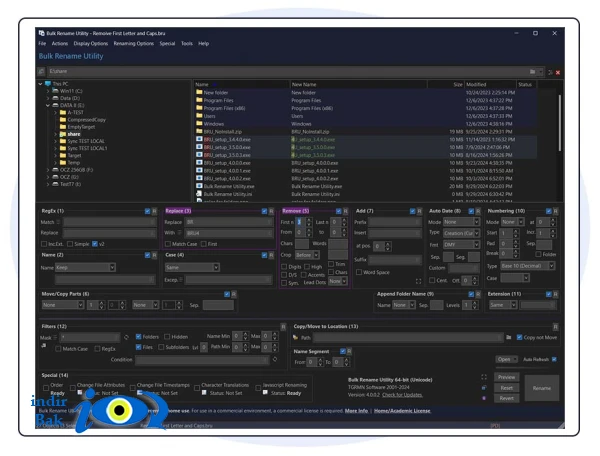Click the large Rename button

(541, 388)
